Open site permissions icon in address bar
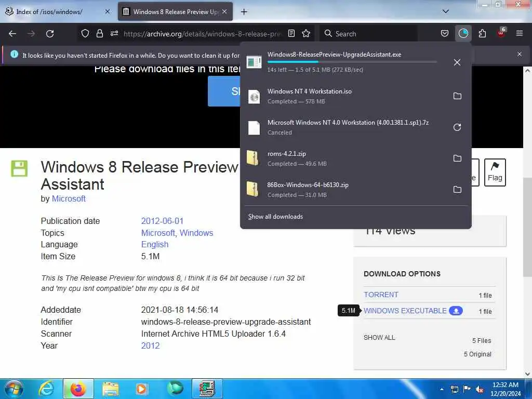The width and height of the screenshot is (532, 399). tap(114, 34)
